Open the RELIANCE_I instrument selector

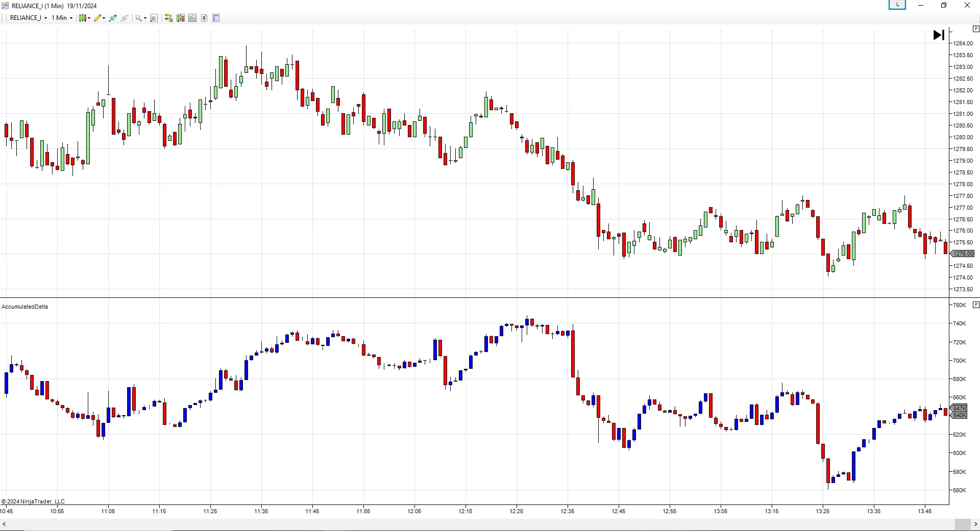click(29, 18)
